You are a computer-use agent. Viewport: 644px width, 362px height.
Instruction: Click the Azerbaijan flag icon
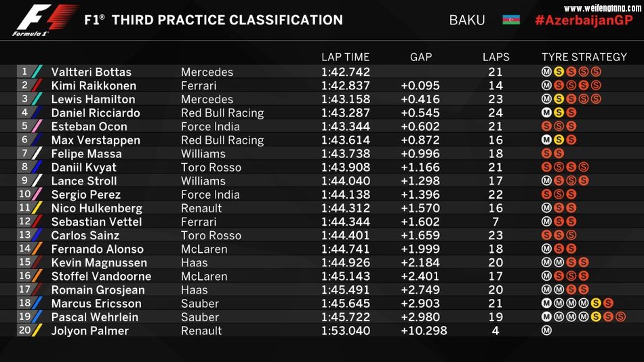[511, 20]
